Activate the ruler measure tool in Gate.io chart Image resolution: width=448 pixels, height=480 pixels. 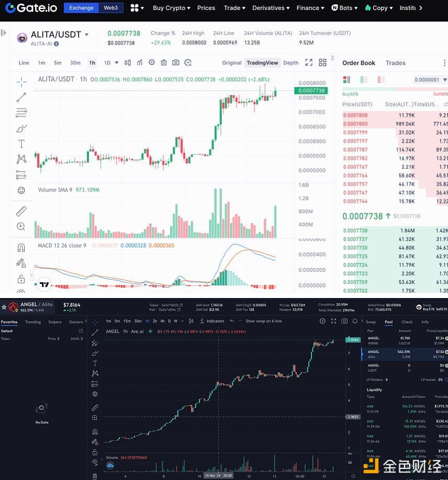[21, 211]
